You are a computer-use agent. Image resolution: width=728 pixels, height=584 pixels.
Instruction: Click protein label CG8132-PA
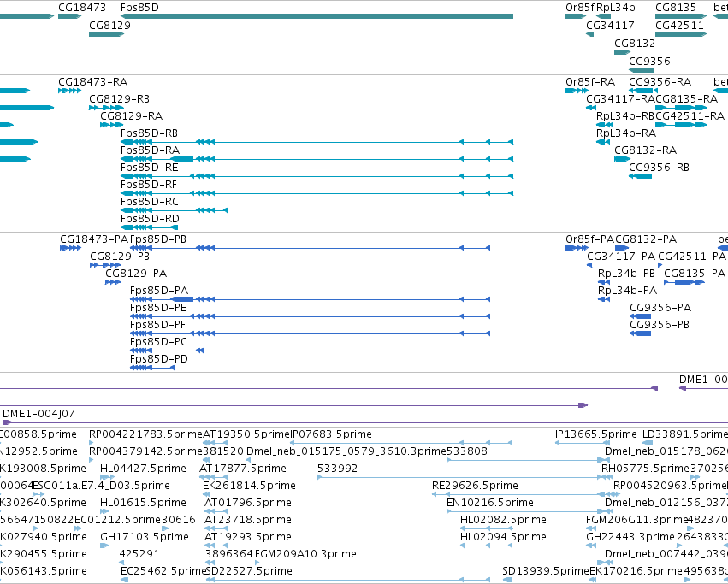point(646,239)
